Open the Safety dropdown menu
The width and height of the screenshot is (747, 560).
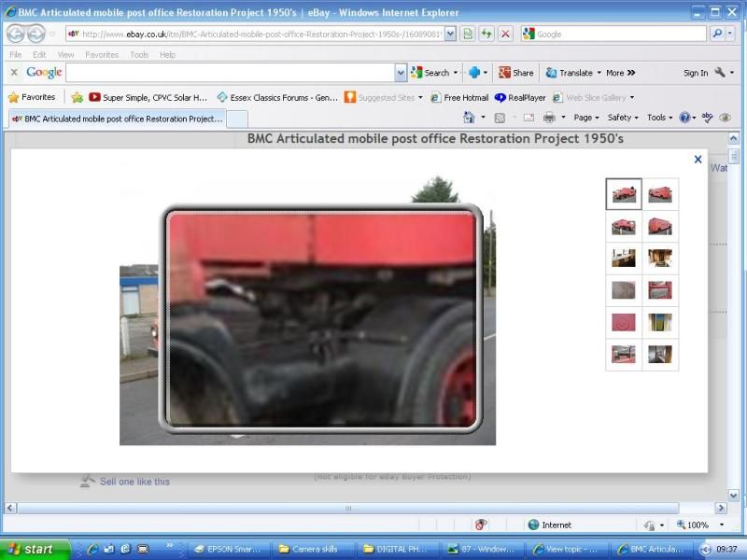tap(622, 118)
